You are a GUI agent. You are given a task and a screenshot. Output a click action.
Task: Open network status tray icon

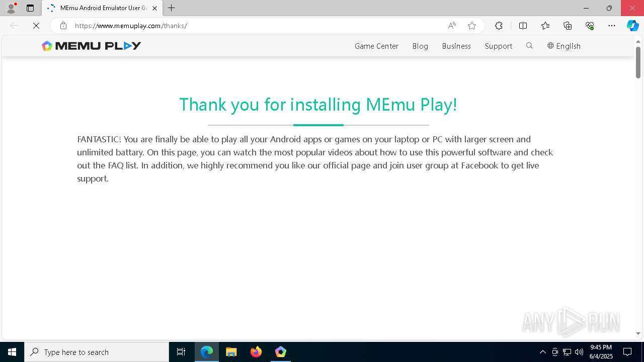click(x=567, y=352)
